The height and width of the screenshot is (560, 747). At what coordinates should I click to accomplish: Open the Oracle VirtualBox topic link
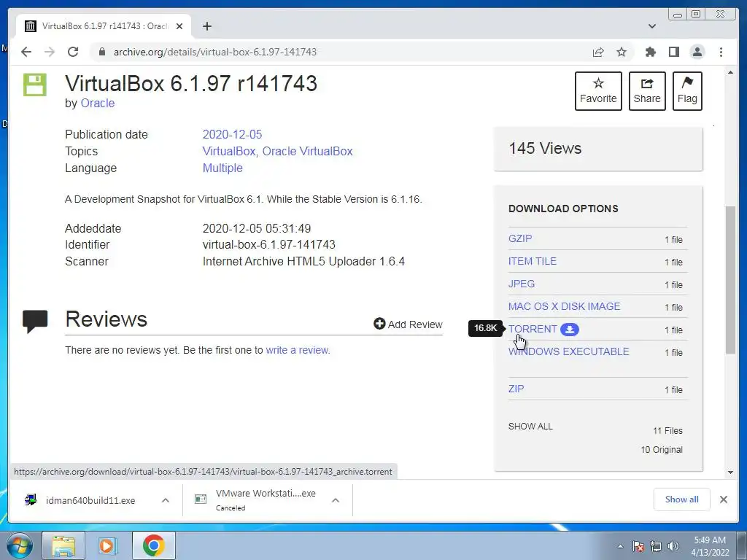click(307, 152)
